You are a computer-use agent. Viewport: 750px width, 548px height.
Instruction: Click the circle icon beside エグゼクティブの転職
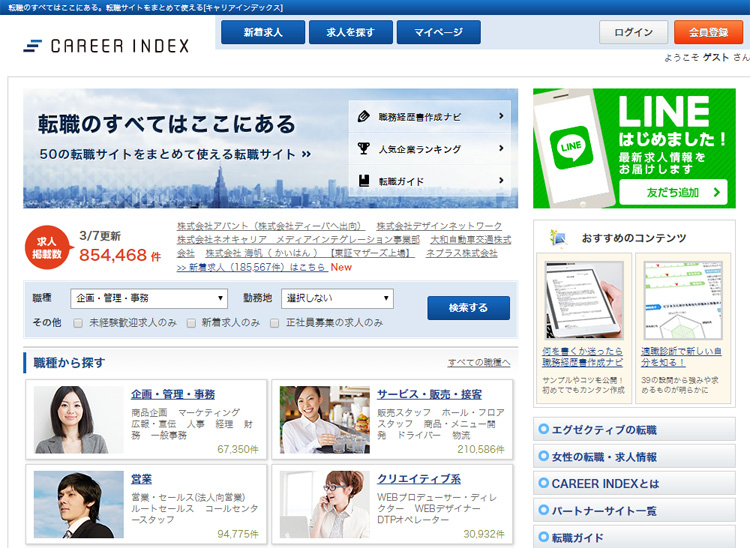pyautogui.click(x=543, y=429)
